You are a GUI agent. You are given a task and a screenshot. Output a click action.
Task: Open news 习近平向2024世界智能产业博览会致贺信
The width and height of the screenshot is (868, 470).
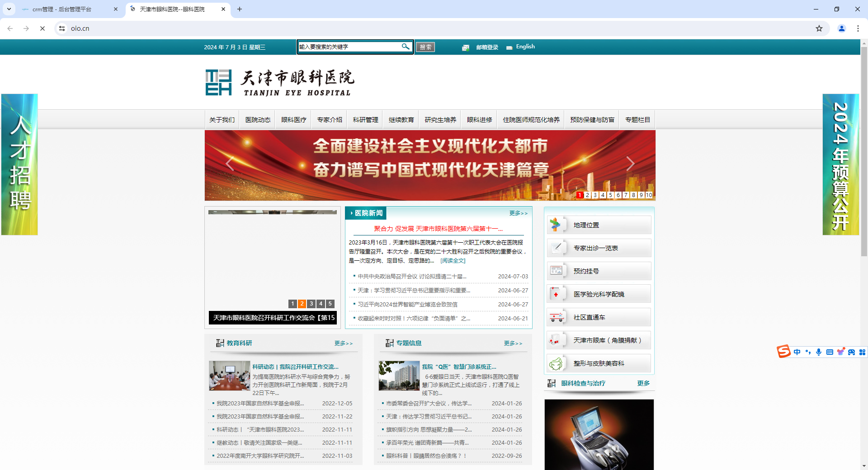pyautogui.click(x=407, y=305)
